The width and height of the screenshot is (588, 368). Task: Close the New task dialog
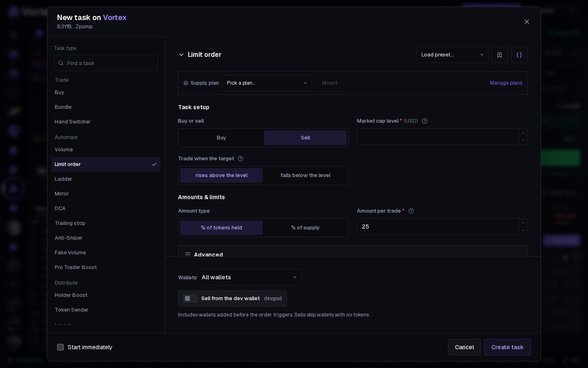coord(527,22)
